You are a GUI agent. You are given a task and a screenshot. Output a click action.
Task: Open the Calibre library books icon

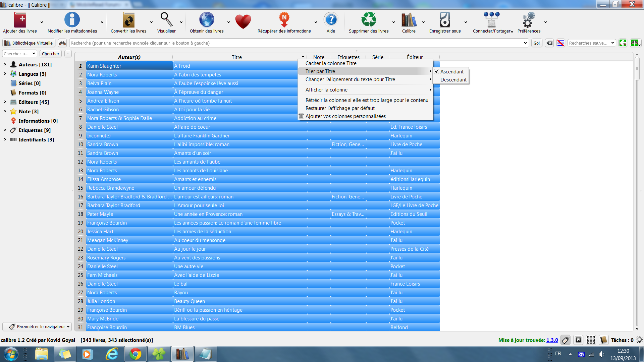pos(409,20)
